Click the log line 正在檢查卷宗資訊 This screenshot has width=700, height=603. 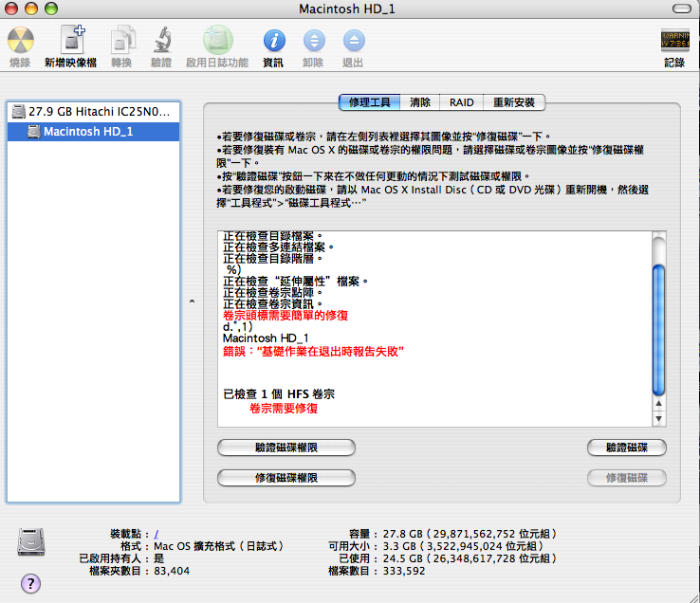273,304
